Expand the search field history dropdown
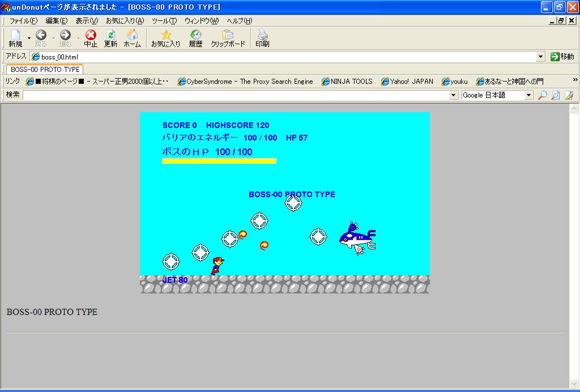The image size is (580, 392). [454, 95]
